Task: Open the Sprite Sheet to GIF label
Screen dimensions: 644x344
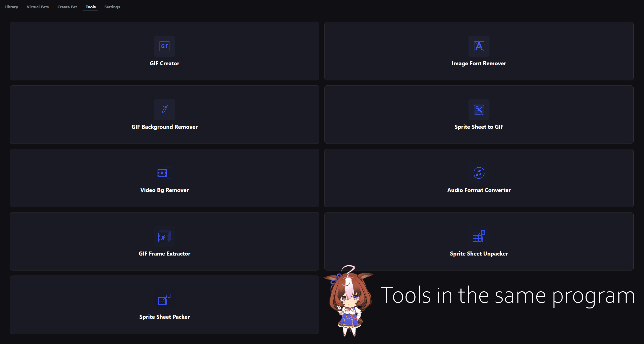Action: tap(479, 127)
